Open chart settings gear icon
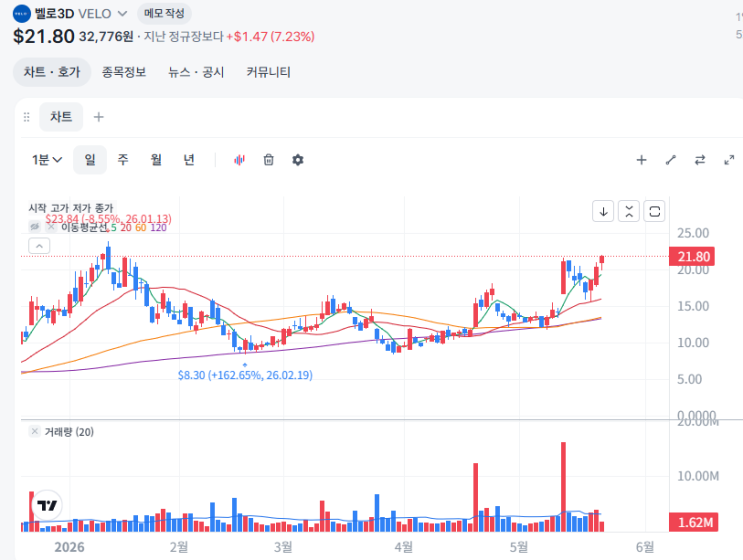This screenshot has width=743, height=560. 298,160
